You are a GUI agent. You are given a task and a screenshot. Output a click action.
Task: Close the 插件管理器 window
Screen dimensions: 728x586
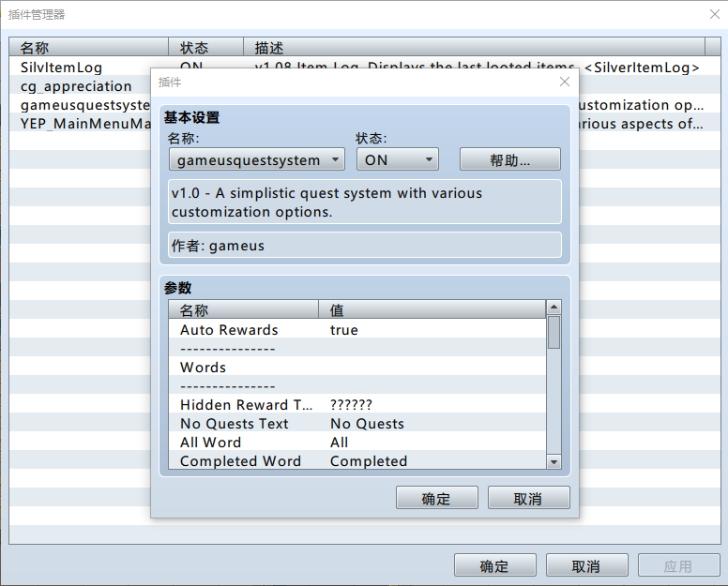click(715, 14)
